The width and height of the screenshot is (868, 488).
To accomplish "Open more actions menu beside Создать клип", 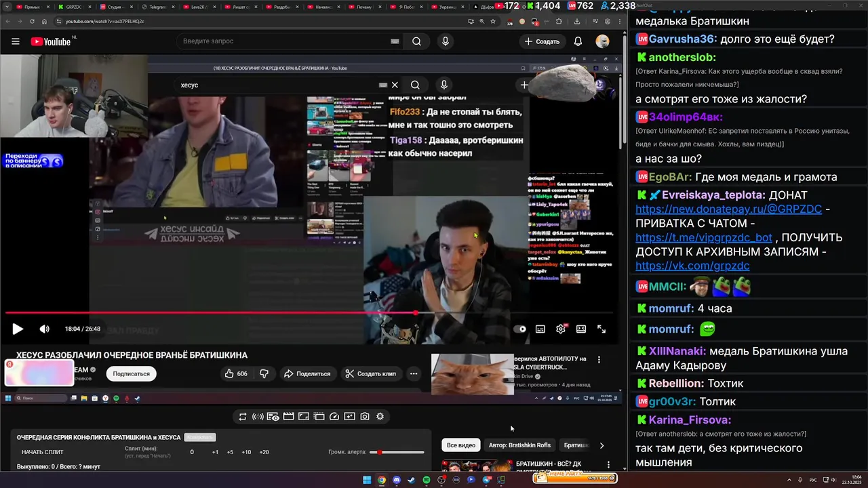I will (x=413, y=373).
